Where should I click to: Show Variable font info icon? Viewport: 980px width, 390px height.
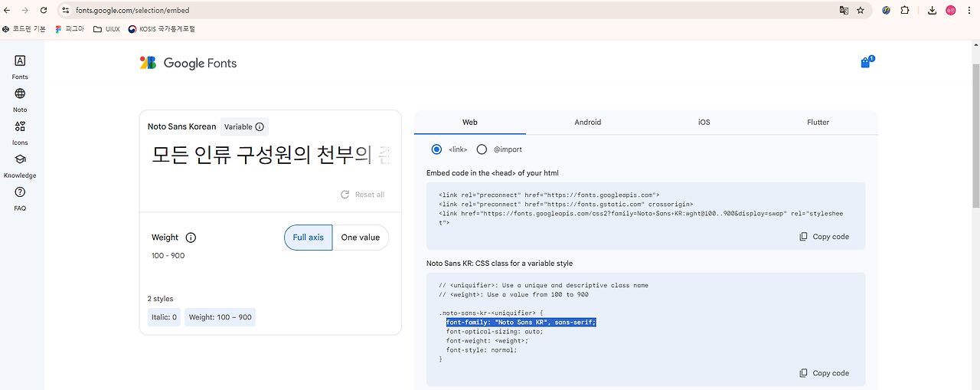(x=260, y=127)
